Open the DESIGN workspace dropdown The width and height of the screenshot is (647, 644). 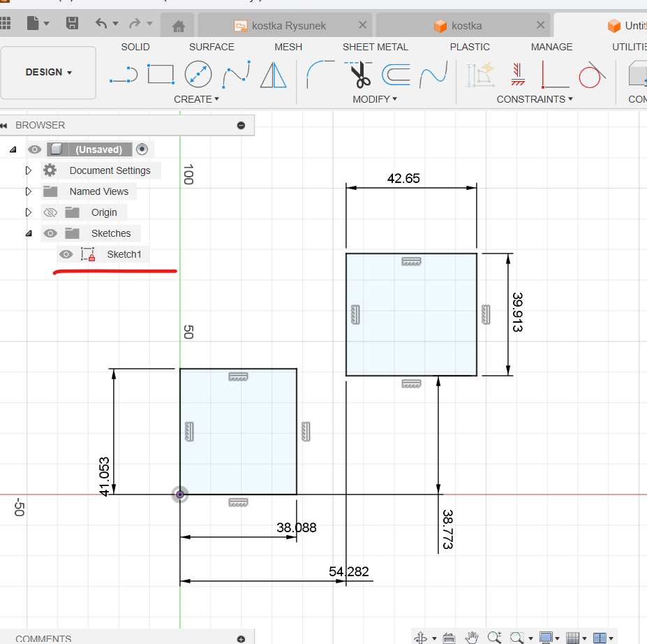click(x=48, y=72)
